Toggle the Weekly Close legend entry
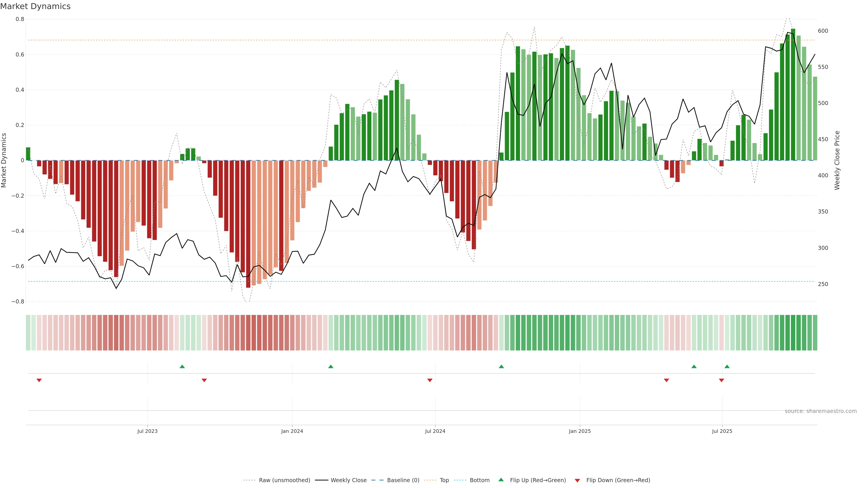Image resolution: width=868 pixels, height=488 pixels. pos(348,480)
